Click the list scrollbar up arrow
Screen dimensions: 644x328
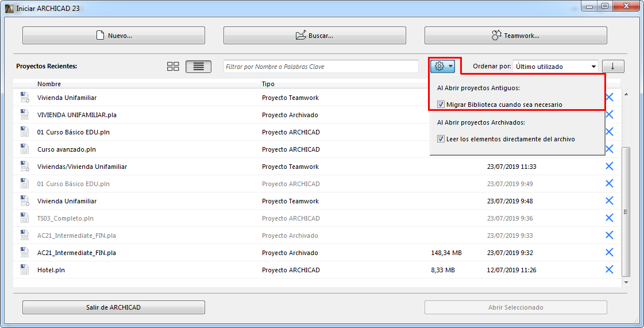[x=626, y=94]
